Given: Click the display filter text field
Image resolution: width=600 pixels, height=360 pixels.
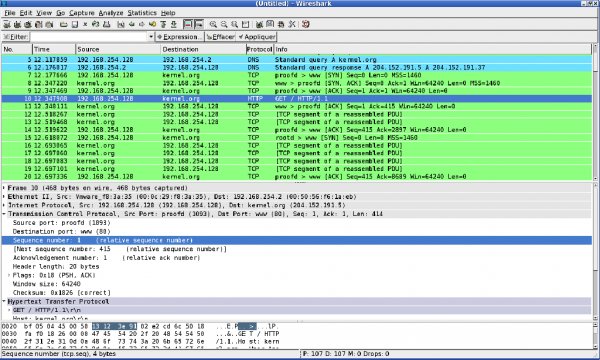Looking at the screenshot, I should [89, 37].
